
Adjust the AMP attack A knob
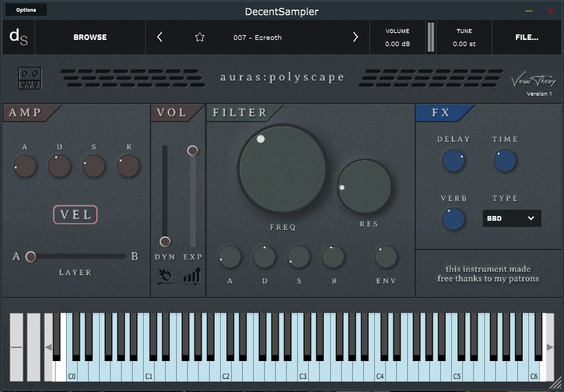click(x=25, y=166)
